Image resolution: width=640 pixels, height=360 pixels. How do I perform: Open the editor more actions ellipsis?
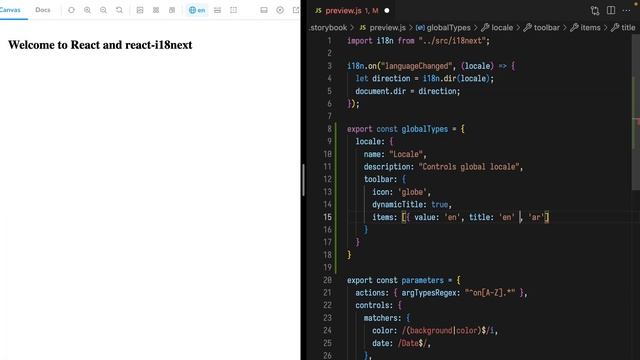click(627, 11)
